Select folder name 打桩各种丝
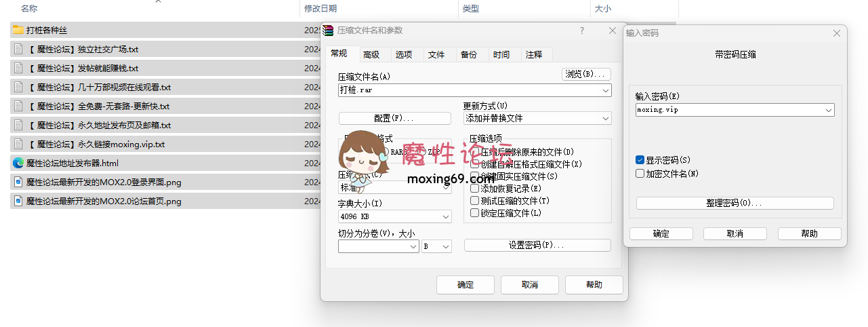This screenshot has width=868, height=327. click(x=47, y=30)
